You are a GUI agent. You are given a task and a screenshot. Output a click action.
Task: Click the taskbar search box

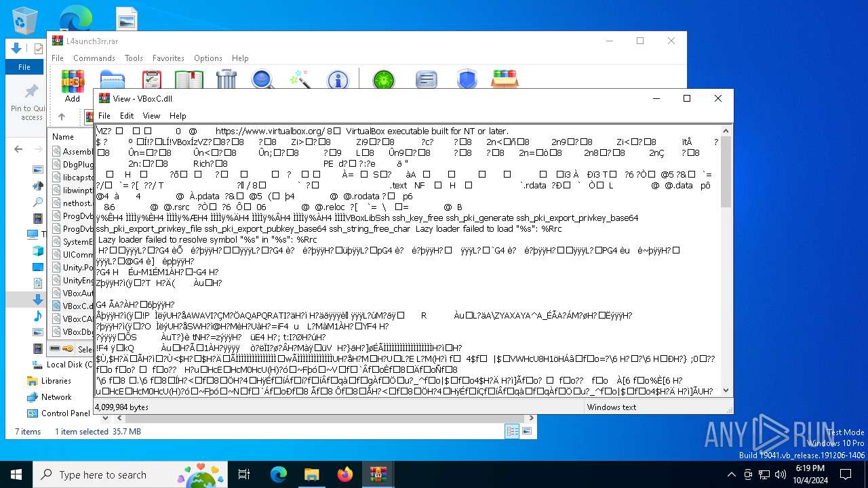click(130, 474)
